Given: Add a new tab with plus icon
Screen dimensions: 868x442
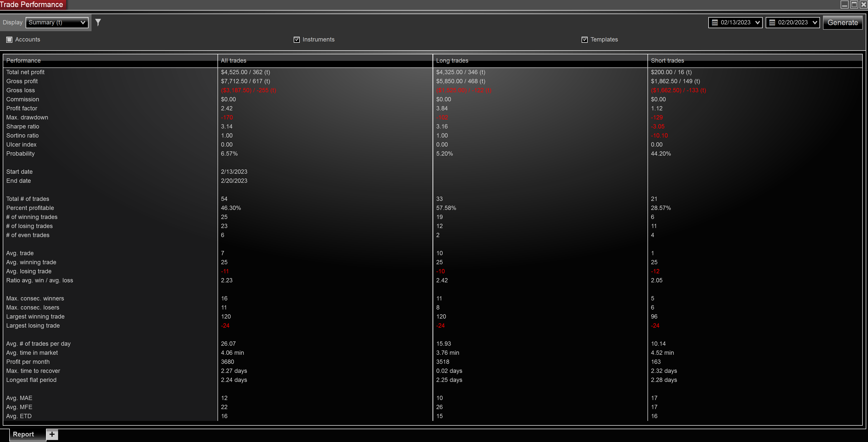Looking at the screenshot, I should [x=52, y=434].
